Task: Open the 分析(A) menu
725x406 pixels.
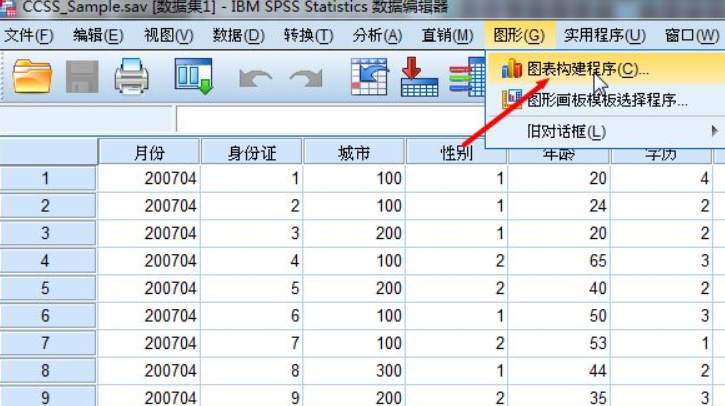Action: pyautogui.click(x=377, y=35)
